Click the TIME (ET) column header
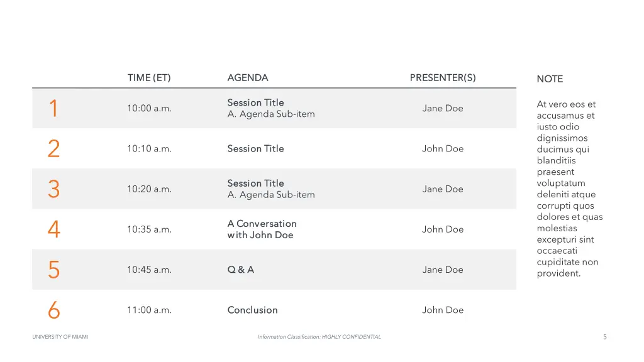644x362 pixels. coord(149,77)
